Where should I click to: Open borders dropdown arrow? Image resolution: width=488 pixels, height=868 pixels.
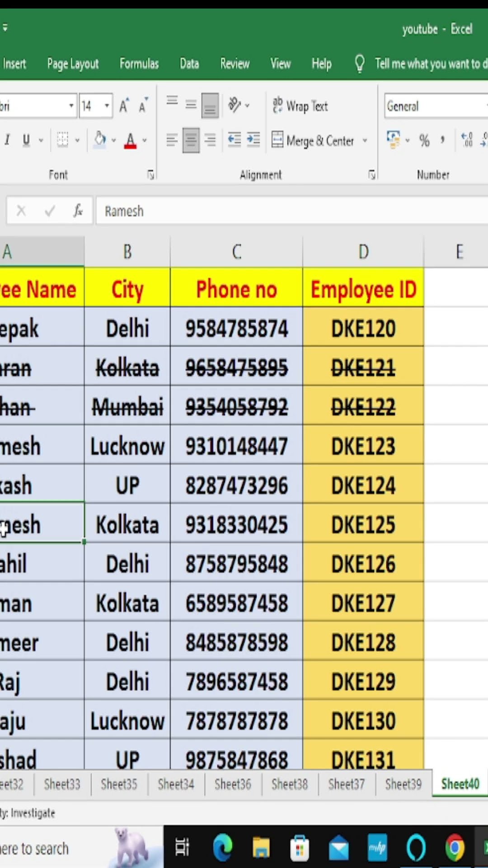[77, 140]
